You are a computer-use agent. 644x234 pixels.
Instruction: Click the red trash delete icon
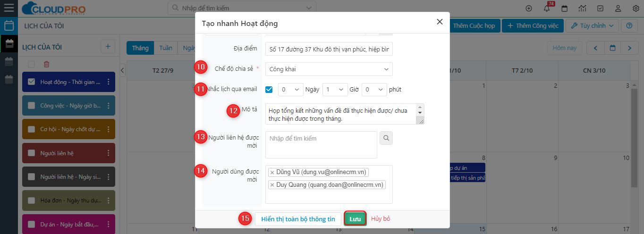[x=46, y=64]
